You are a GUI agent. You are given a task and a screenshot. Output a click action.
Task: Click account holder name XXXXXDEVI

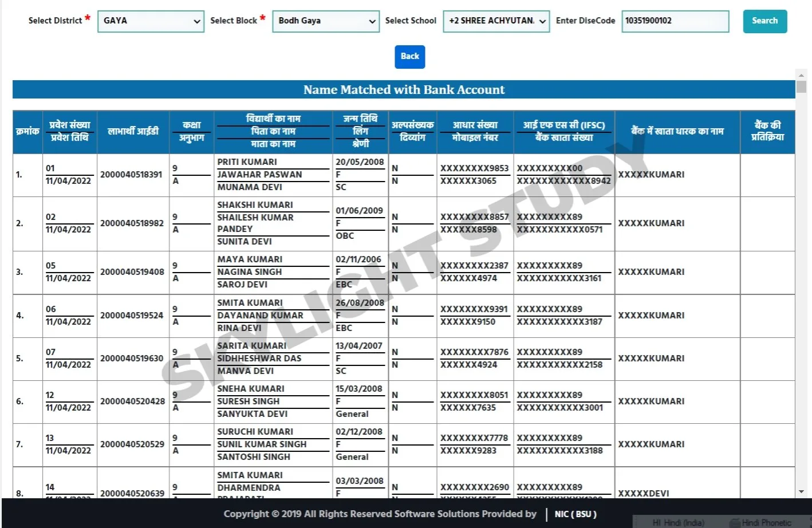[x=643, y=493]
